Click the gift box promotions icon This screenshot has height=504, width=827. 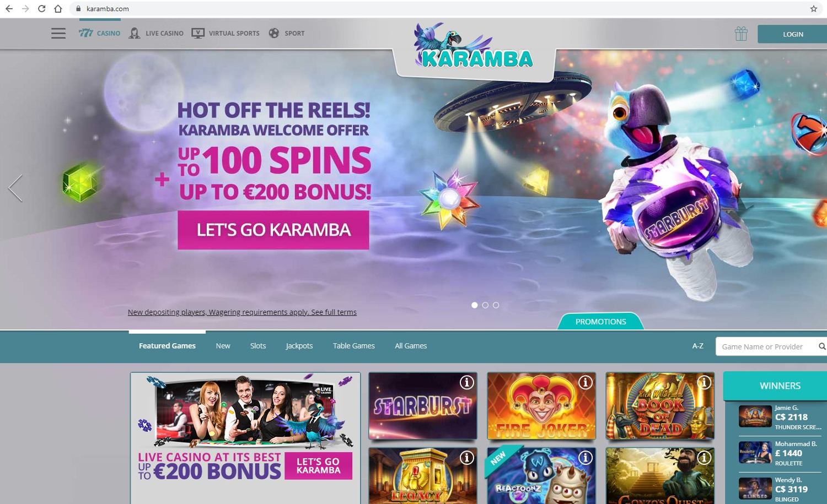coord(741,34)
